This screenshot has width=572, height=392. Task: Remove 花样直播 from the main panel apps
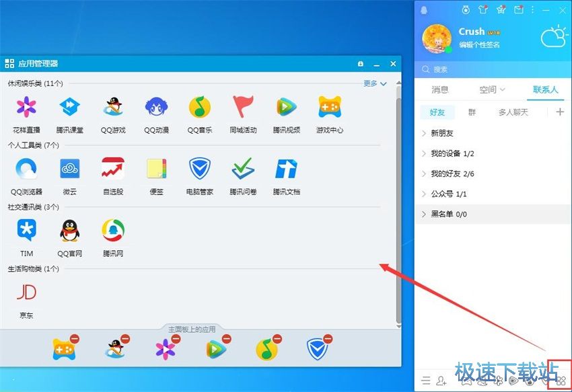point(176,339)
